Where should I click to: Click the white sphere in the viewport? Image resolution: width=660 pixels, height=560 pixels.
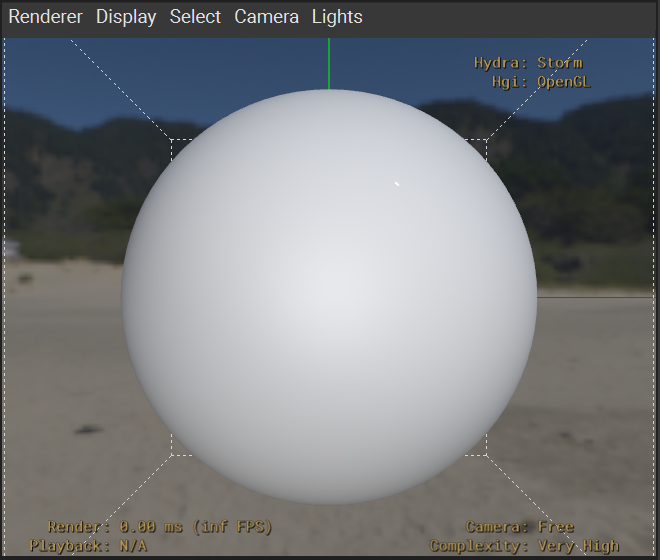coord(329,297)
